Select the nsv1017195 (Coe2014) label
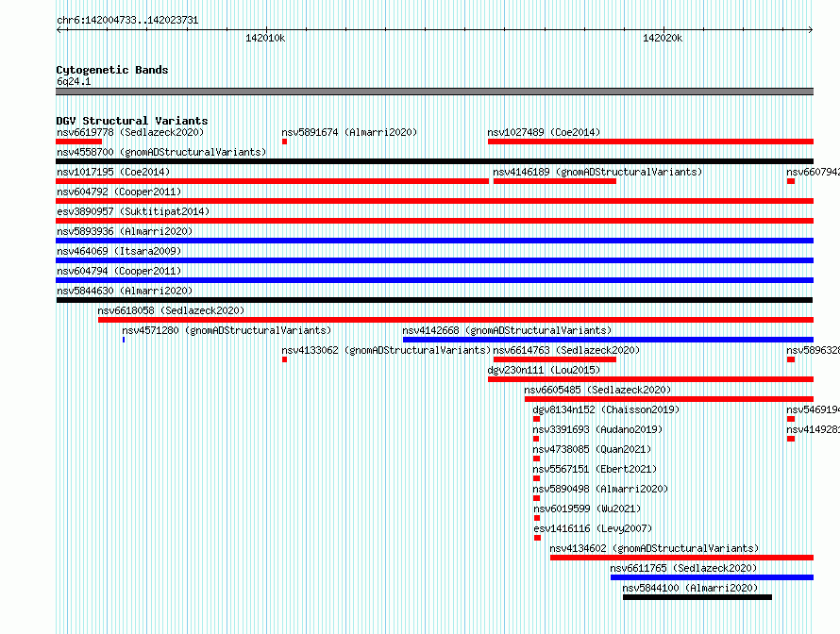 click(113, 172)
